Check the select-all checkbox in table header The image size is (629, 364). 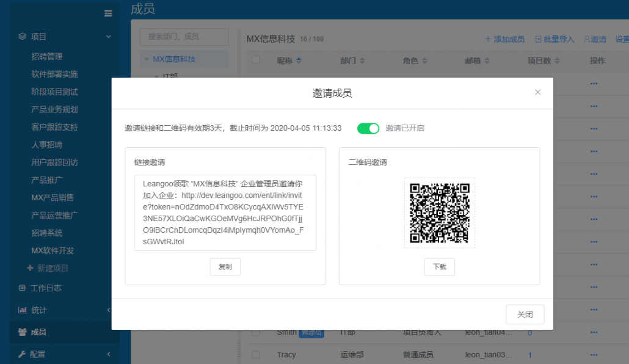256,60
